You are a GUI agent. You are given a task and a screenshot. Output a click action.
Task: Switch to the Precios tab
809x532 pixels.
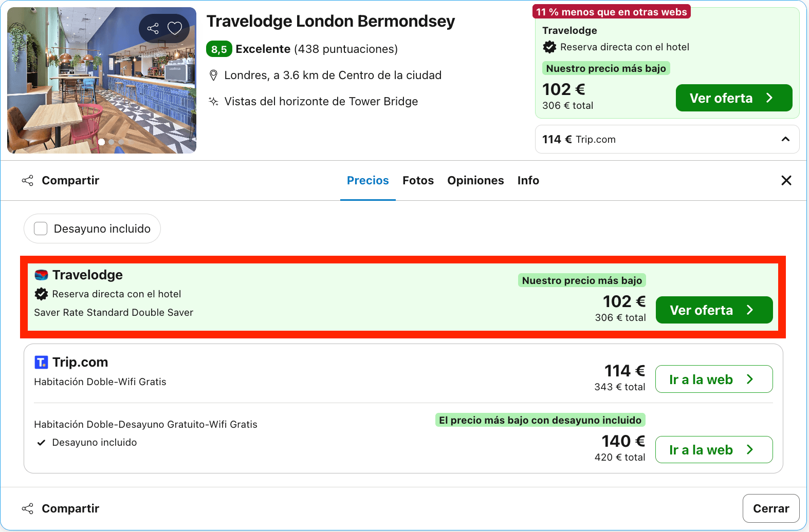(368, 181)
